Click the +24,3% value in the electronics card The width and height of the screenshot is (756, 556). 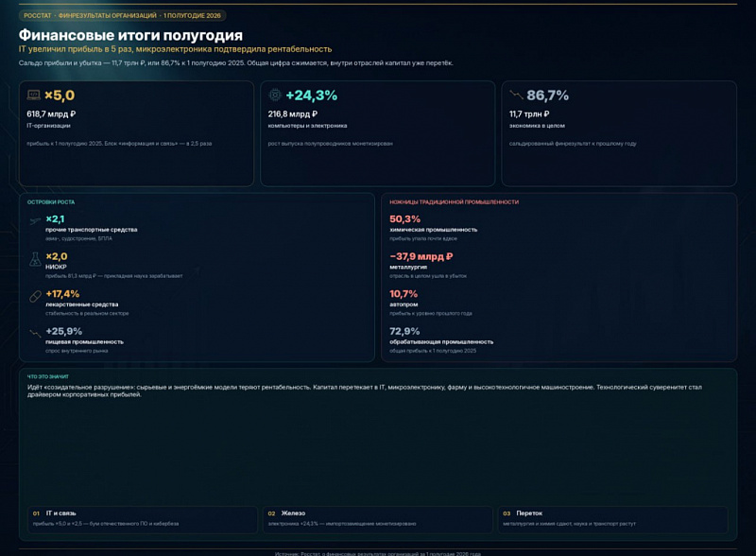point(312,96)
